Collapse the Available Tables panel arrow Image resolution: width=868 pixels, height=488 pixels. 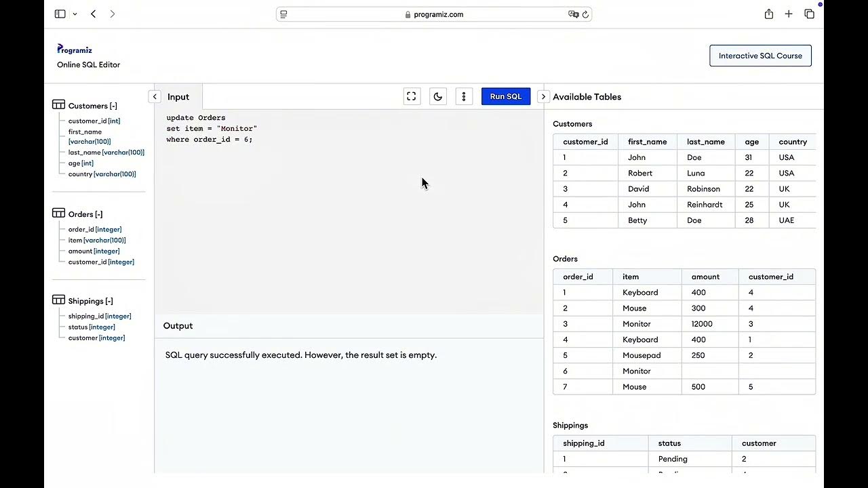543,96
